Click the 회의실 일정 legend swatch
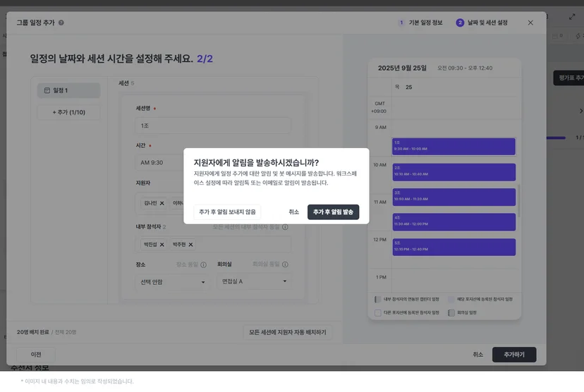 point(451,313)
